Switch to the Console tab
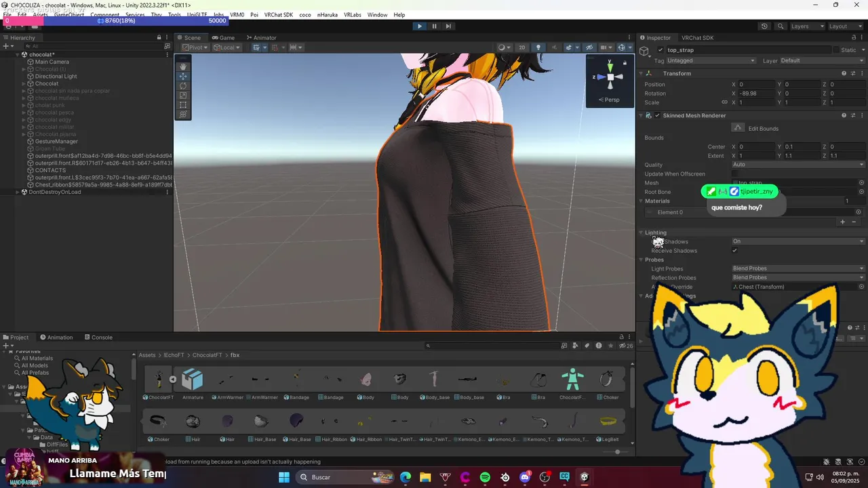Screen dimensions: 868x488 pos(98,338)
